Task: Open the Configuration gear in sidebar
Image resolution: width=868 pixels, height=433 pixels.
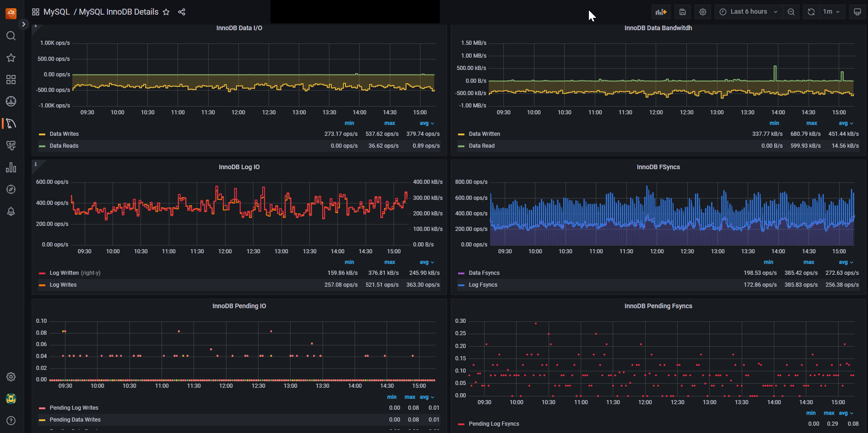Action: coord(11,377)
